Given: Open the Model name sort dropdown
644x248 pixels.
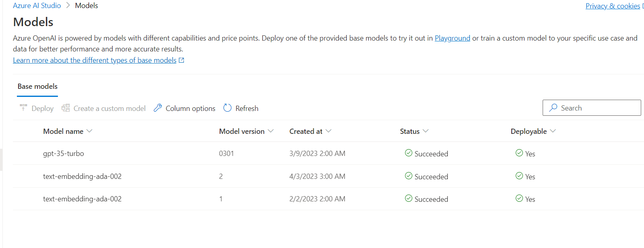Looking at the screenshot, I should point(89,131).
